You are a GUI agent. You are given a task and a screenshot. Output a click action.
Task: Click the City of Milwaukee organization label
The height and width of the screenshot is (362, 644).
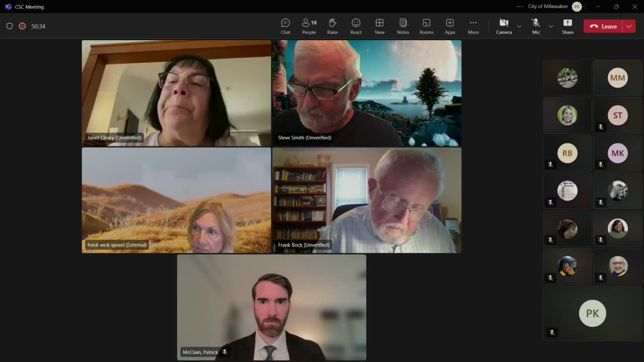click(x=548, y=7)
